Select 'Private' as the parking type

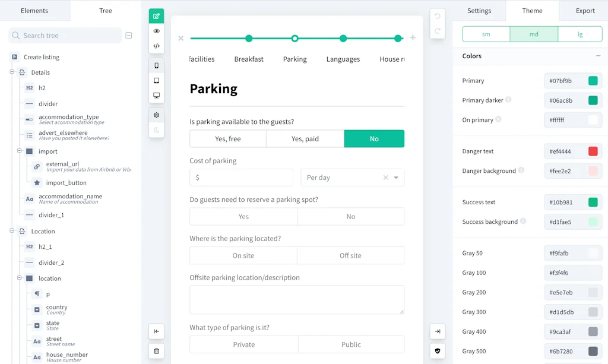(x=243, y=344)
